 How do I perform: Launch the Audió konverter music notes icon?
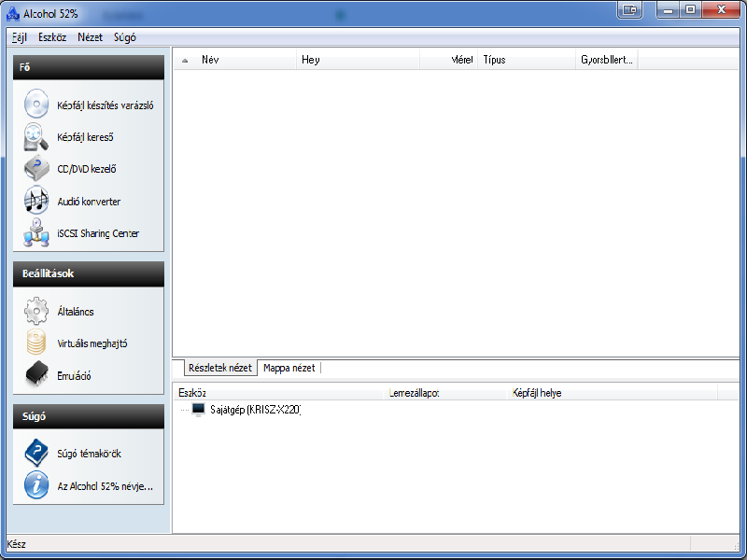(36, 201)
